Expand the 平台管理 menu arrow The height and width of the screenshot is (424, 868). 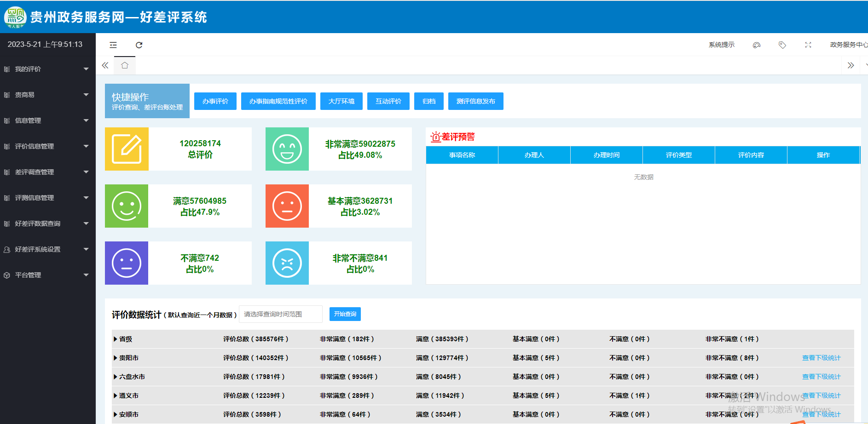[86, 275]
